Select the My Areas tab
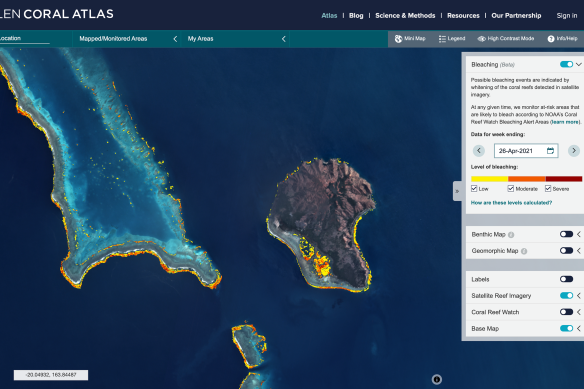This screenshot has width=584, height=389. point(200,39)
